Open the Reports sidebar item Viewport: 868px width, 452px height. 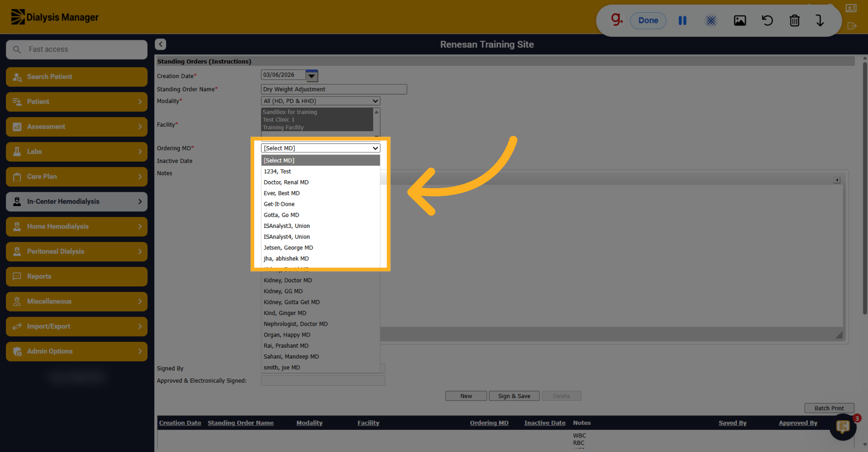[77, 276]
